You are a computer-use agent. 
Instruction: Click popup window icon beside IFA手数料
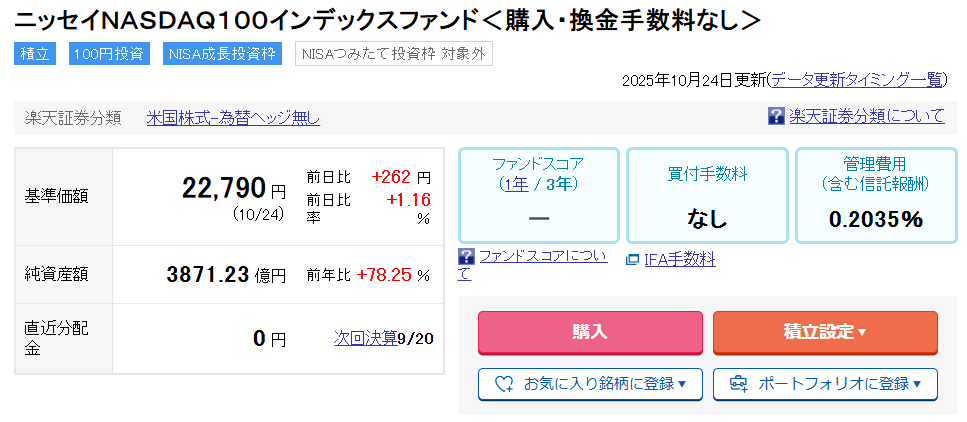632,260
